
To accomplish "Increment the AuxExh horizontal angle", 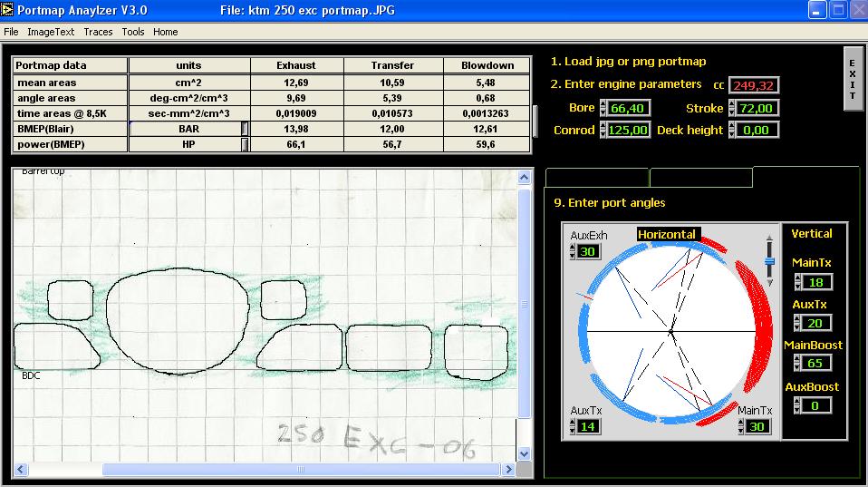I will (573, 247).
